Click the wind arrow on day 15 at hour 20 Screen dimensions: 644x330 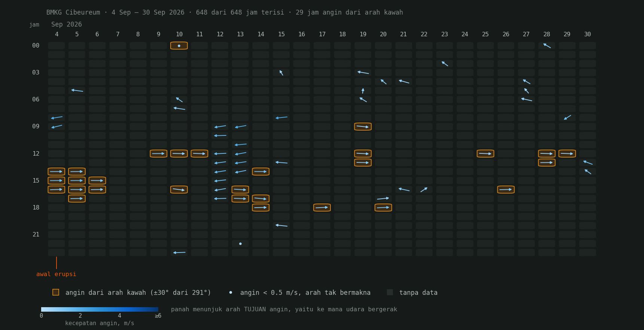281,225
